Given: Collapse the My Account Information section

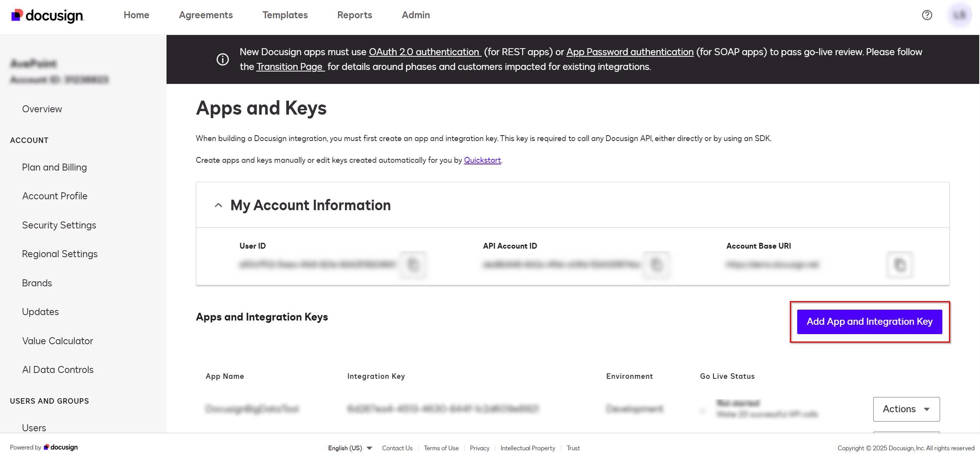Looking at the screenshot, I should coord(218,205).
